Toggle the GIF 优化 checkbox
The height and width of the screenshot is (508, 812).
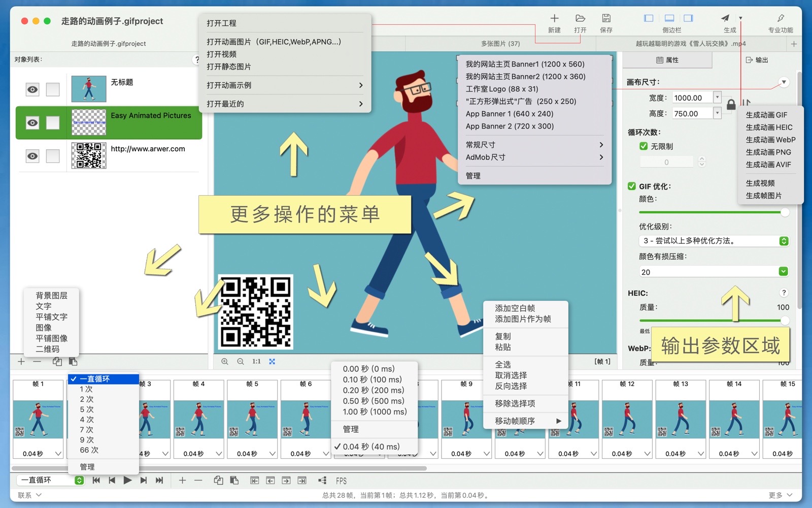coord(632,186)
